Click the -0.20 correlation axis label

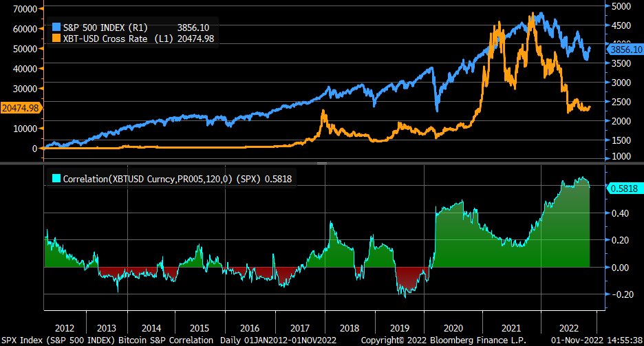pos(623,294)
